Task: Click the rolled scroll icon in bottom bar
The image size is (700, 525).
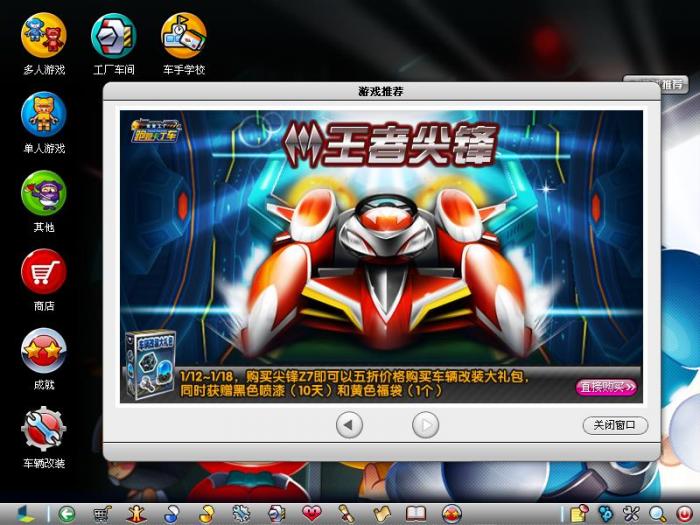Action: [x=346, y=514]
